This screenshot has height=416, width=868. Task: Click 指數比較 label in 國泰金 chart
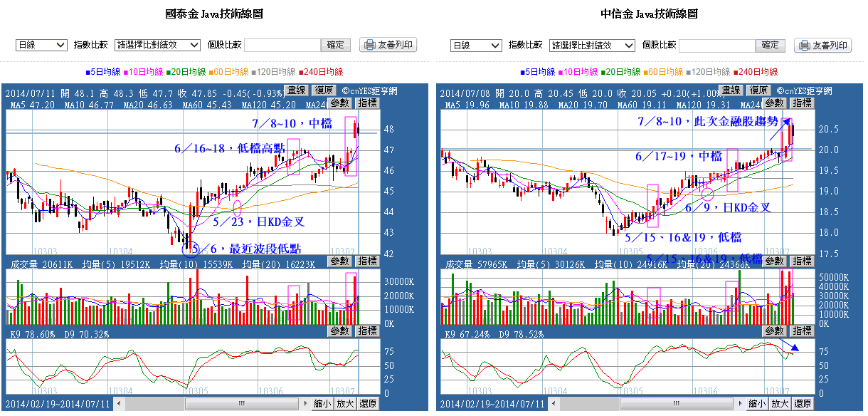point(91,45)
